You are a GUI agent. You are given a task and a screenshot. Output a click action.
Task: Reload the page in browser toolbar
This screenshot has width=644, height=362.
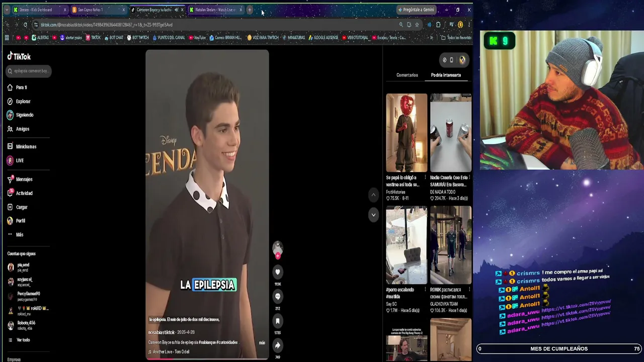point(25,25)
